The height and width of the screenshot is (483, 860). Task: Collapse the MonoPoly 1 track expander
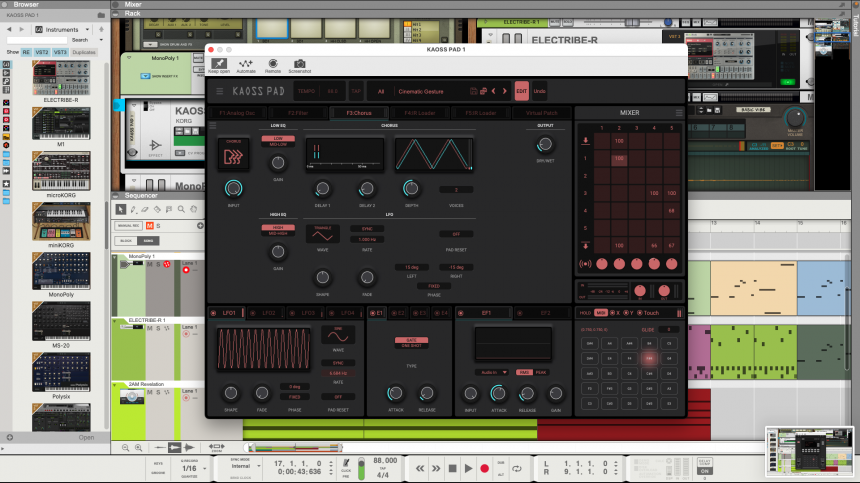pyautogui.click(x=115, y=257)
